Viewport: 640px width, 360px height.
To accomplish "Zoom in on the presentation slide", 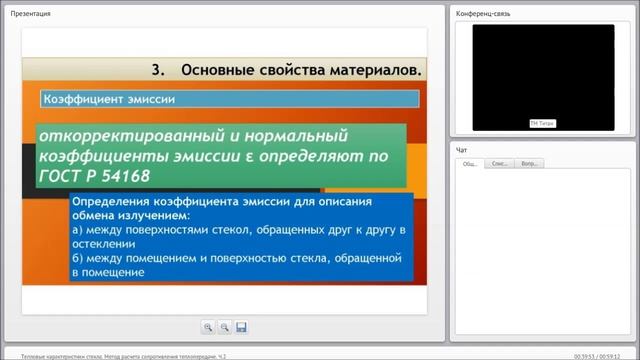I will 208,327.
